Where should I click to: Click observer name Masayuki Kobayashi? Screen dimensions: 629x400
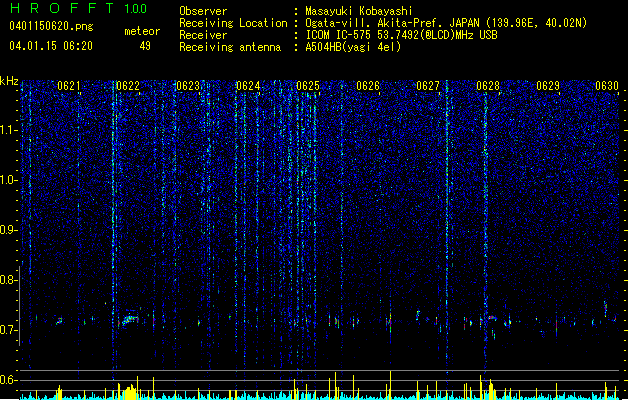coord(359,11)
